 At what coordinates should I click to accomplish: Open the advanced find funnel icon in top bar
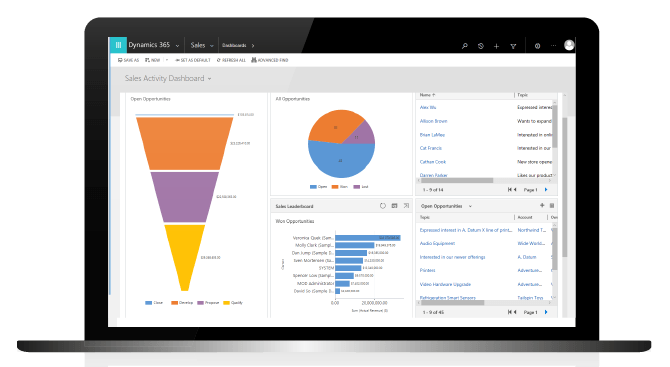[513, 46]
